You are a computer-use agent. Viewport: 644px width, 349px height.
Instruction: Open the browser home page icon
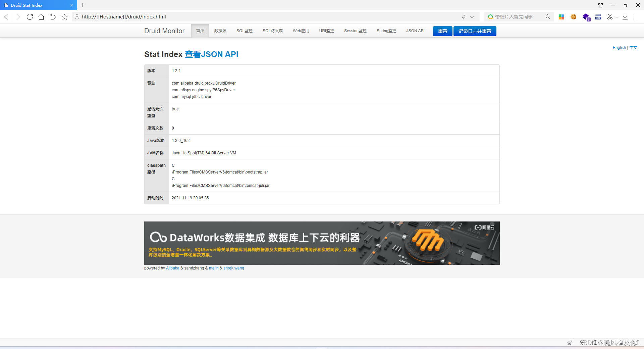click(x=41, y=17)
